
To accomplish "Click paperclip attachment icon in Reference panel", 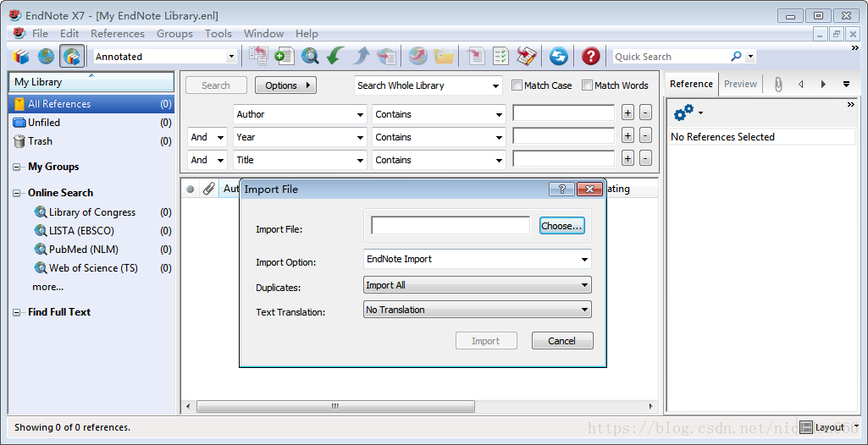I will pyautogui.click(x=778, y=85).
